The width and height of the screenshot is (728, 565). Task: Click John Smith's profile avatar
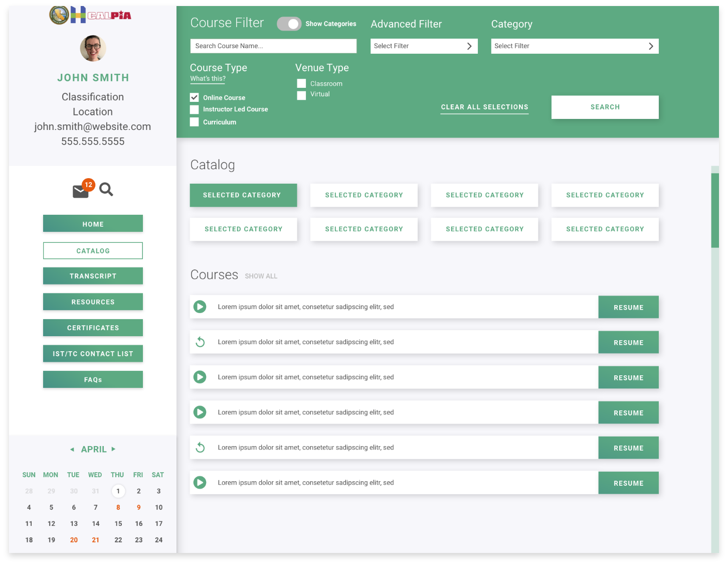pos(93,48)
